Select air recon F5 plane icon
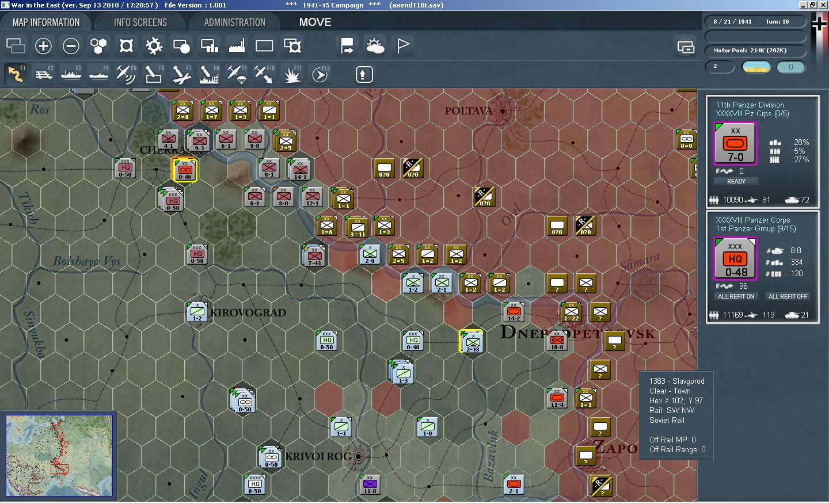Screen dimensions: 829x504 point(126,74)
